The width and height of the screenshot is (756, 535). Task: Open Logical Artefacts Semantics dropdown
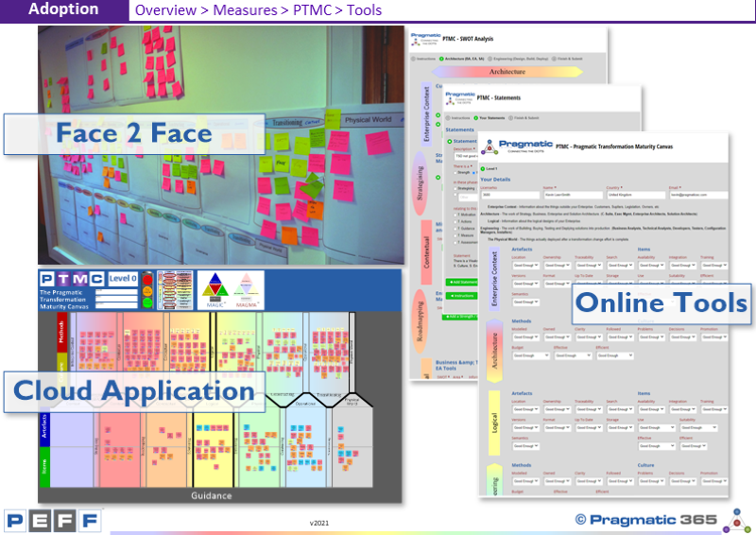[x=525, y=446]
